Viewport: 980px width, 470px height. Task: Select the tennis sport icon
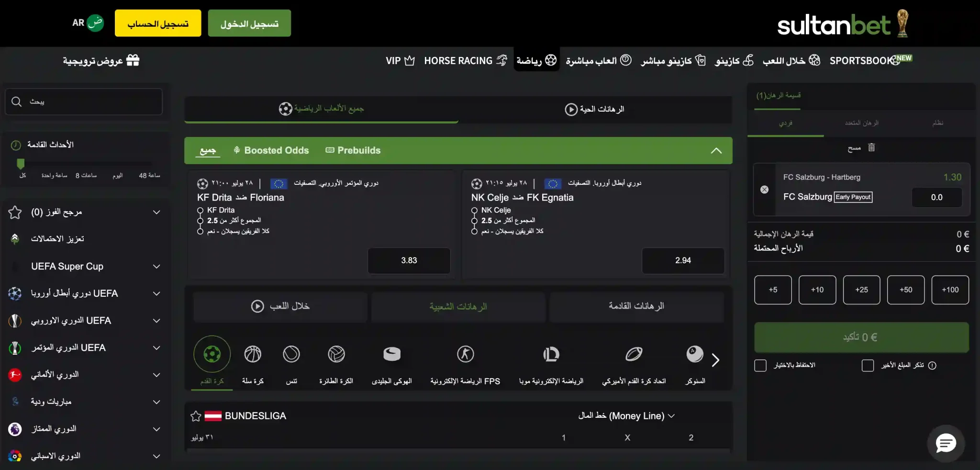click(x=291, y=354)
